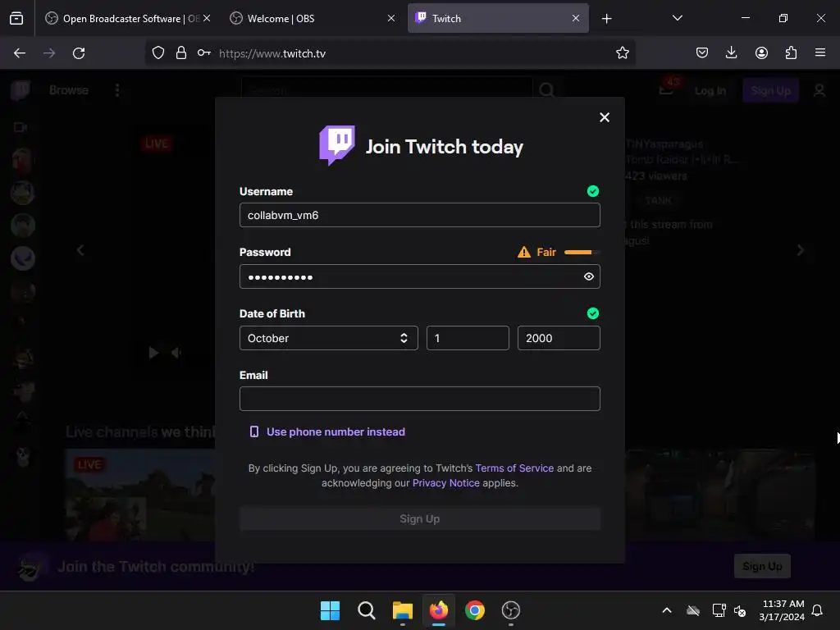The height and width of the screenshot is (630, 840).
Task: Open Windows taskbar Search
Action: [x=367, y=610]
